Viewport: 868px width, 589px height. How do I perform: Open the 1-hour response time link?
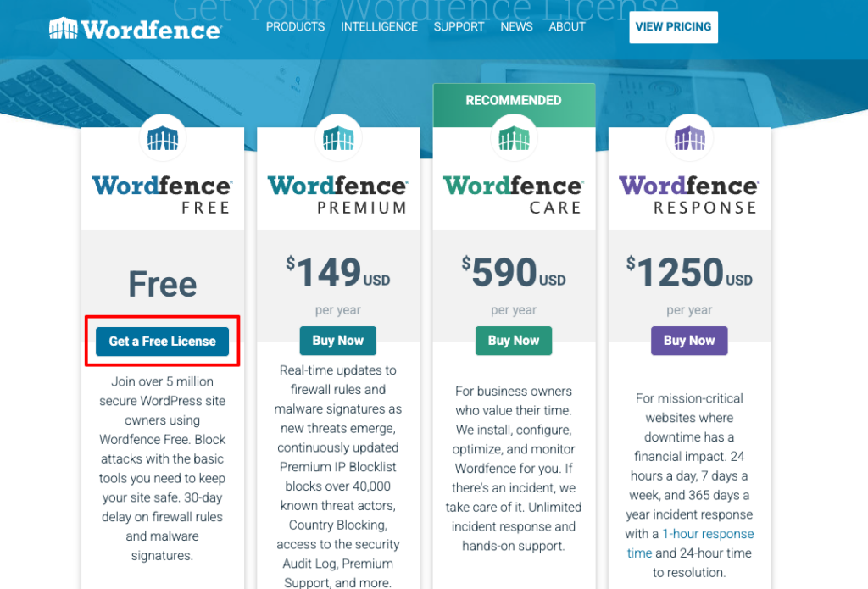point(690,543)
